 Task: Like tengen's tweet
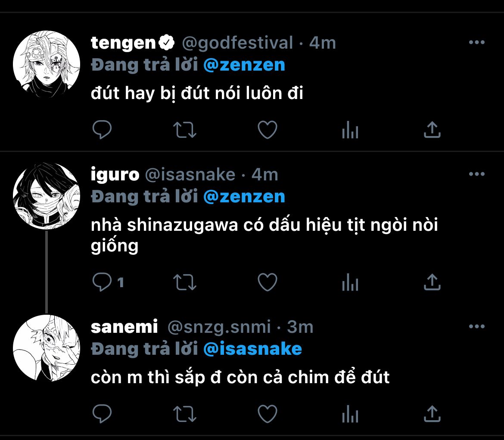pos(268,130)
